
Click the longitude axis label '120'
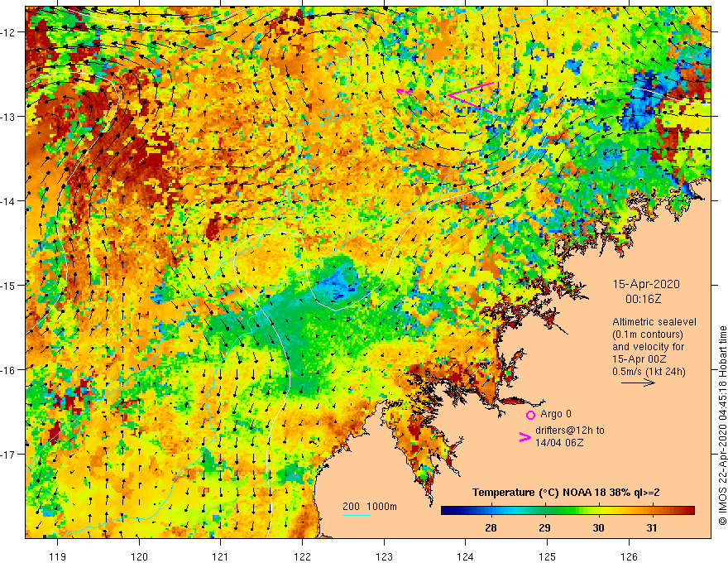139,556
